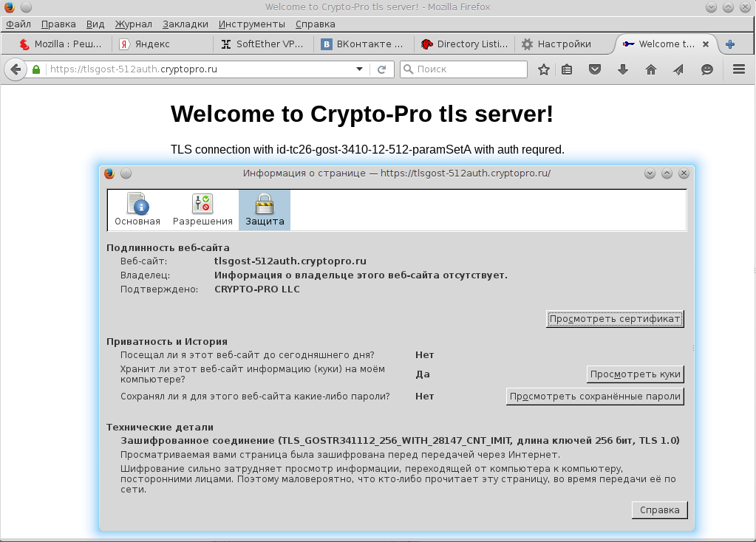This screenshot has width=756, height=542.
Task: Open the Файл menu
Action: pos(18,24)
